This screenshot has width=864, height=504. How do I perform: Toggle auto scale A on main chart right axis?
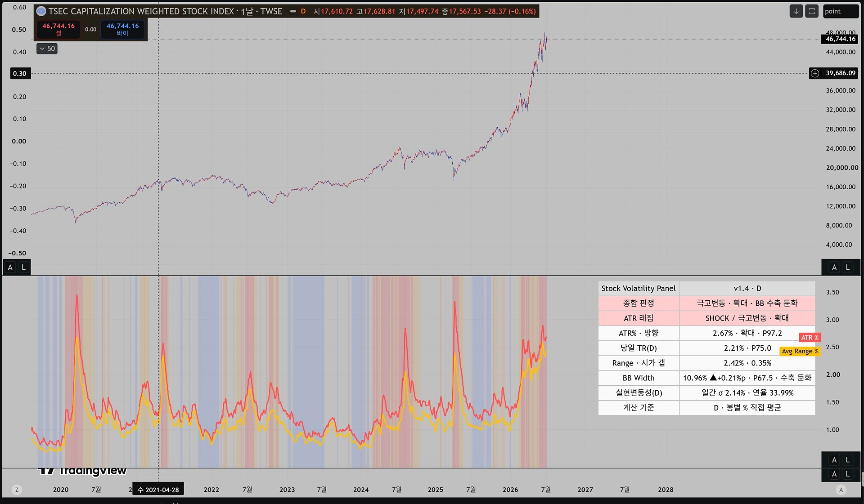(x=834, y=268)
